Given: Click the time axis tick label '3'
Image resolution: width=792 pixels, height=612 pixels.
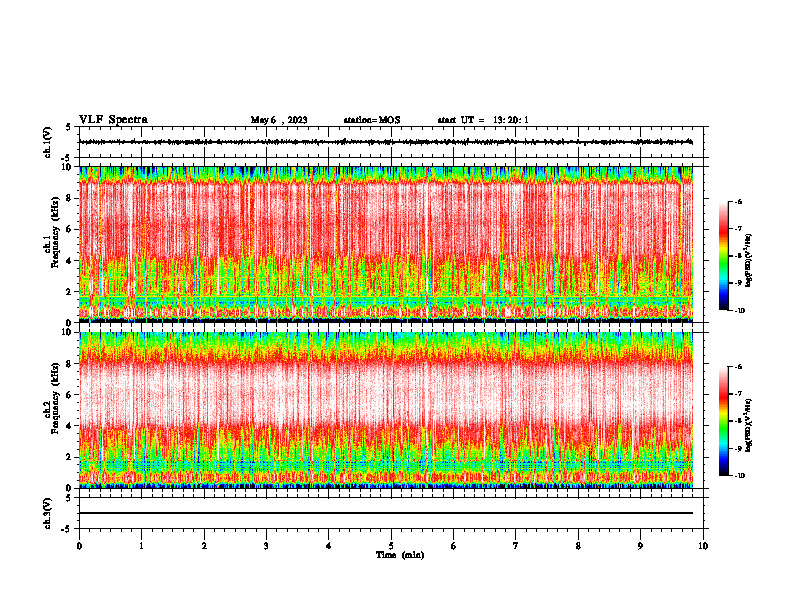Looking at the screenshot, I should tap(266, 546).
